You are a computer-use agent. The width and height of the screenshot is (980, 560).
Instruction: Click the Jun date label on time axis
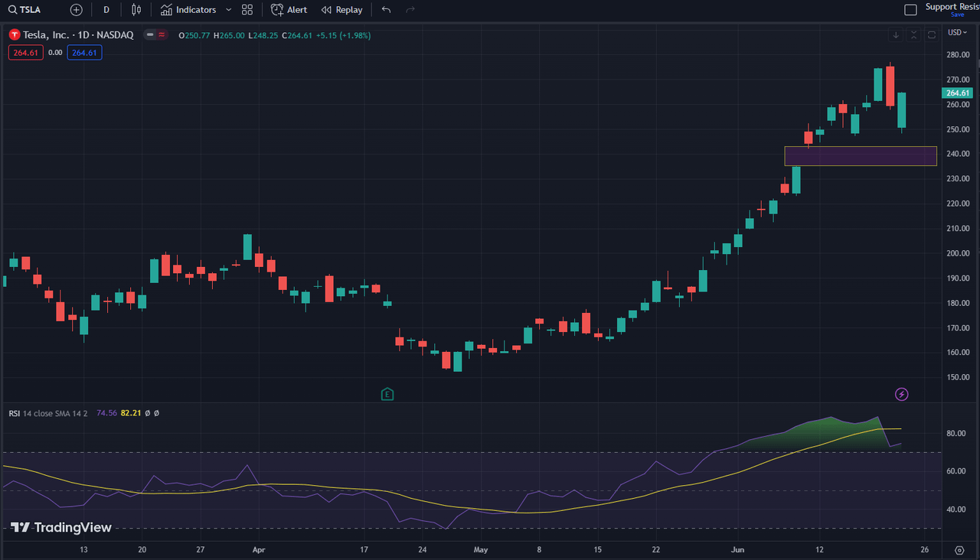[738, 549]
